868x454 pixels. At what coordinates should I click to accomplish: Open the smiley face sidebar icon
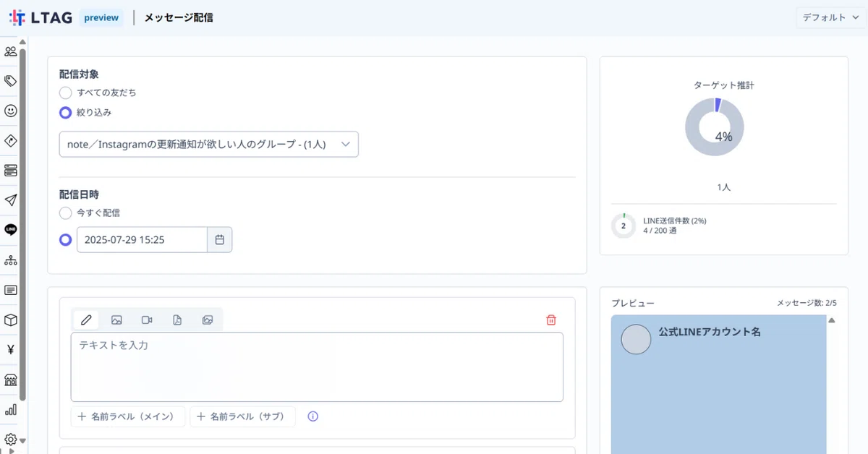10,111
